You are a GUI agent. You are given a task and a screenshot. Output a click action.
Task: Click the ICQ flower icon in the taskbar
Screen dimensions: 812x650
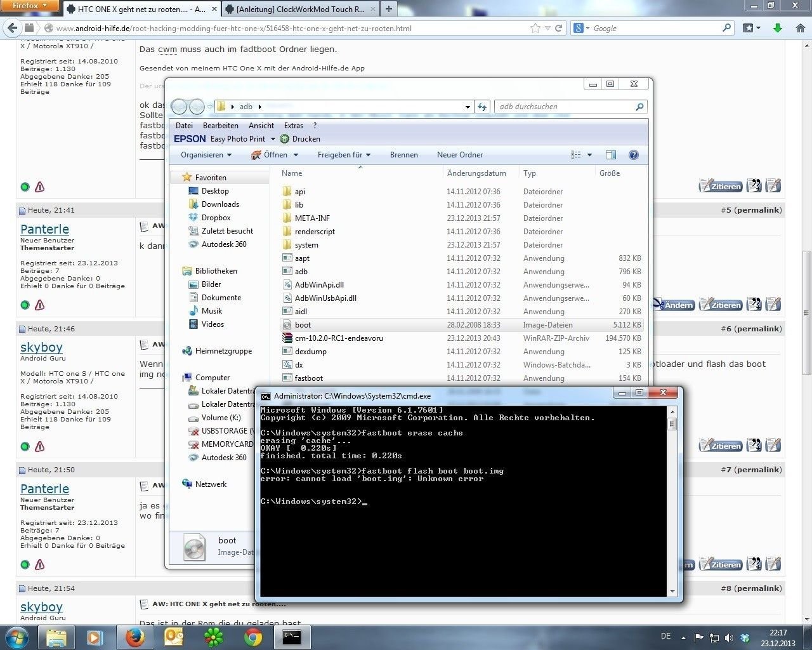click(213, 637)
